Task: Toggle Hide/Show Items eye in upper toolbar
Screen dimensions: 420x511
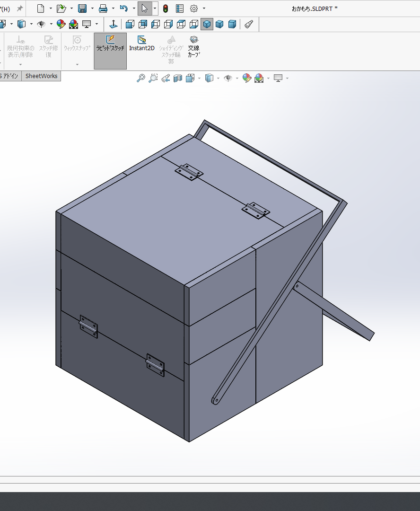Action: tap(41, 24)
